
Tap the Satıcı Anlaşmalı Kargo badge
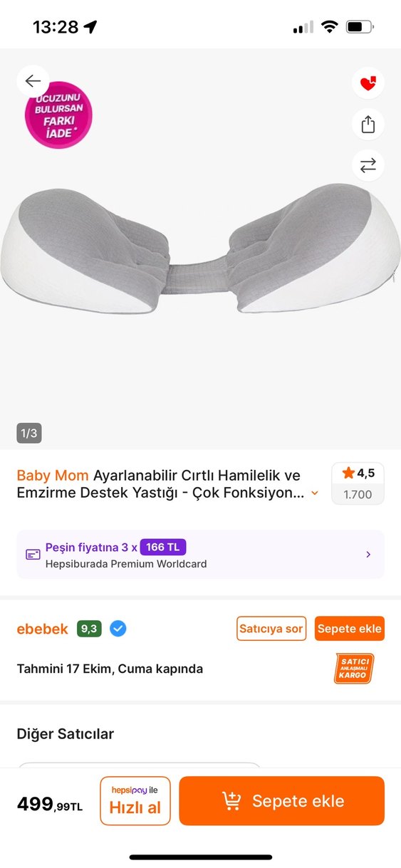[x=354, y=669]
